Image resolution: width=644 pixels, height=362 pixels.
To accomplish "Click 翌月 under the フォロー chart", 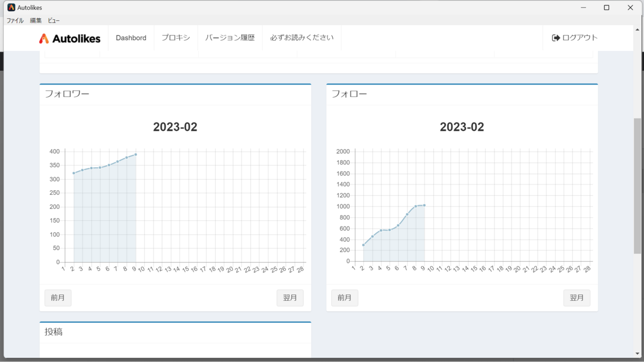I will point(577,298).
